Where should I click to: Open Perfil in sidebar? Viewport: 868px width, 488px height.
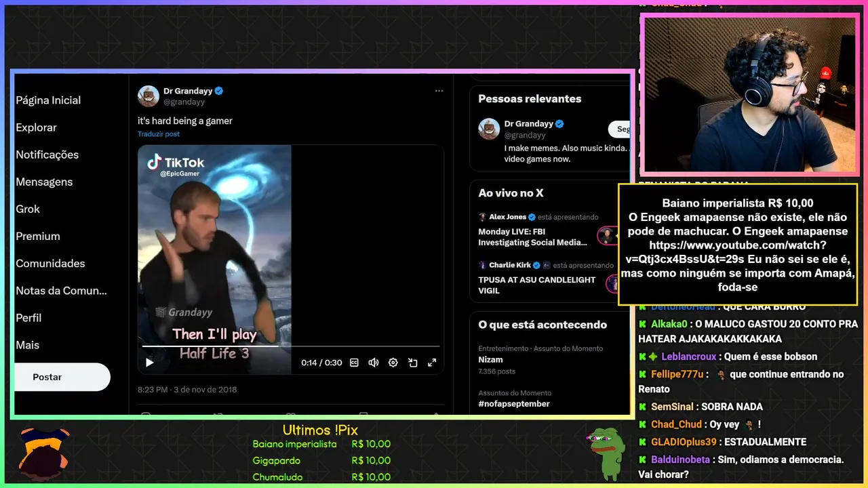(x=28, y=317)
